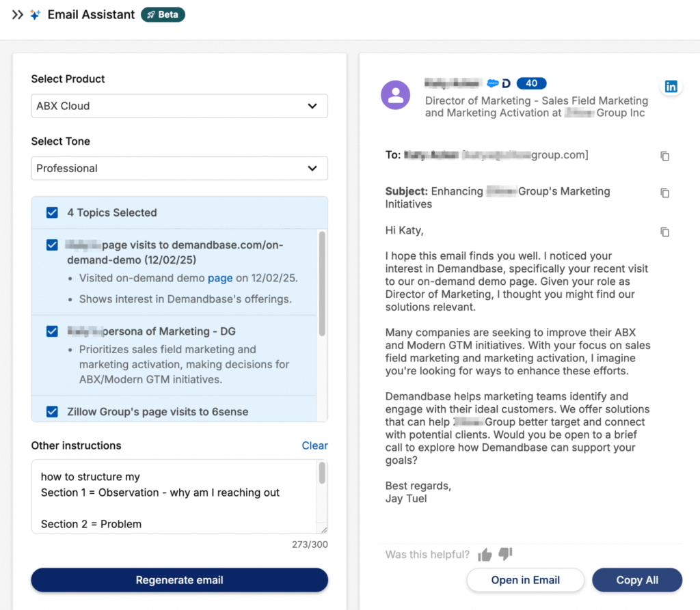Click the thumbs up feedback icon
This screenshot has width=700, height=610.
pyautogui.click(x=485, y=555)
